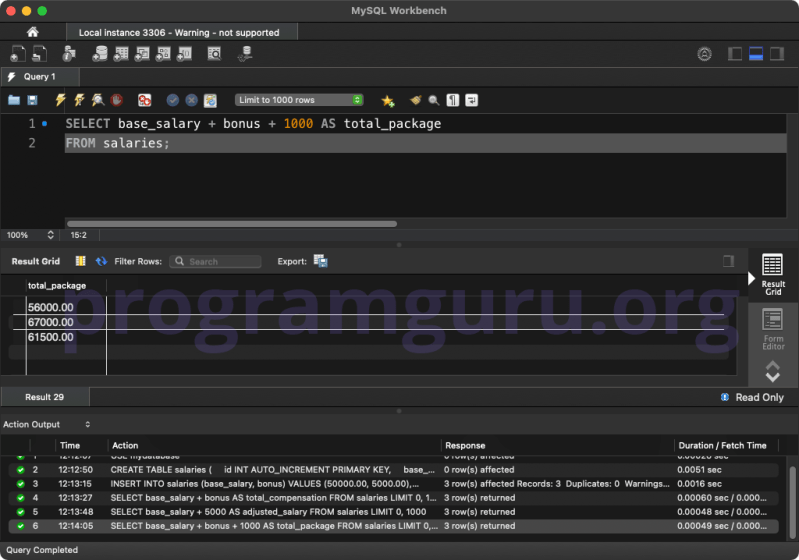Select the 56000.00 result cell
This screenshot has height=560, width=799.
pos(66,307)
